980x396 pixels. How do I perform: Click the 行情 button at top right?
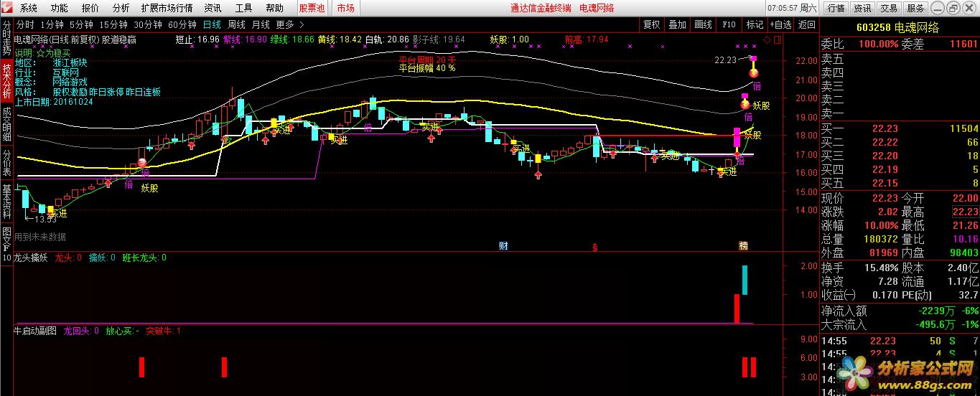(836, 8)
